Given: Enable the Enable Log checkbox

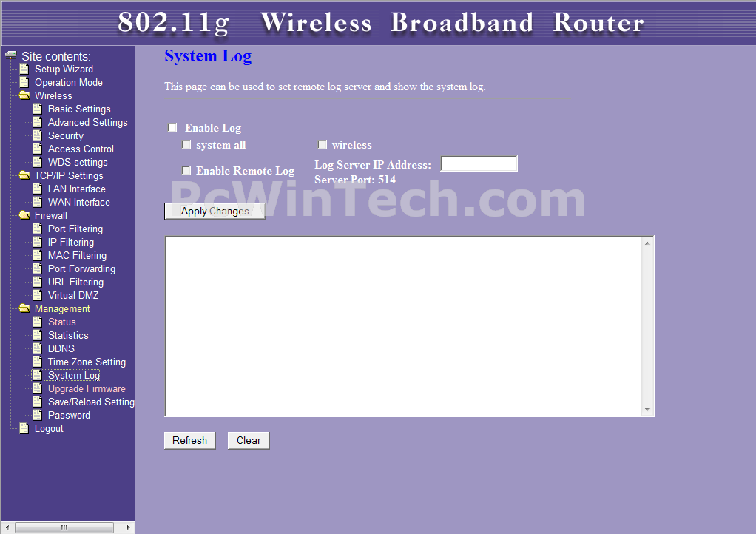Looking at the screenshot, I should 172,128.
